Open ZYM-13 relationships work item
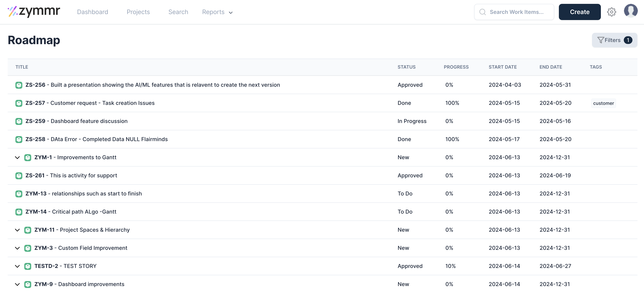The image size is (644, 293). [84, 194]
